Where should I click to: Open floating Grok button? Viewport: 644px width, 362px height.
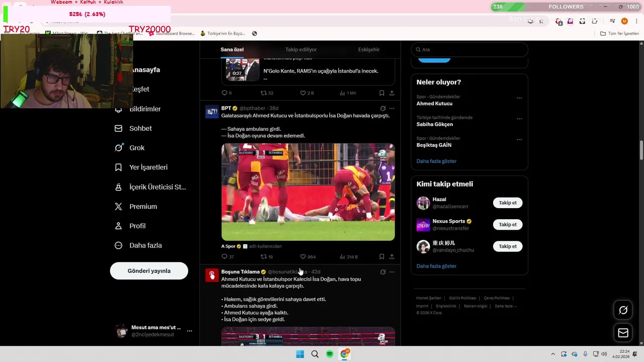pos(623,310)
